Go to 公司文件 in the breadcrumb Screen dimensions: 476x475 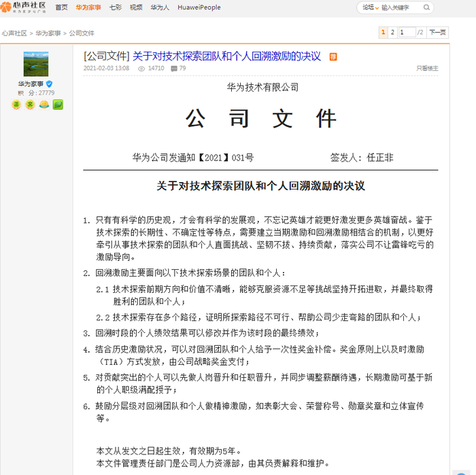[x=82, y=33]
